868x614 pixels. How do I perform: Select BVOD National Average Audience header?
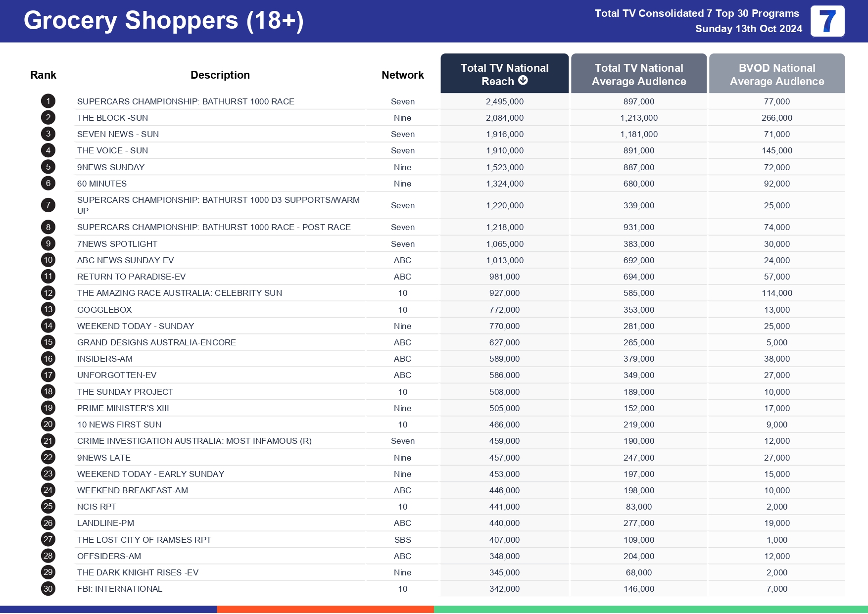pyautogui.click(x=776, y=74)
